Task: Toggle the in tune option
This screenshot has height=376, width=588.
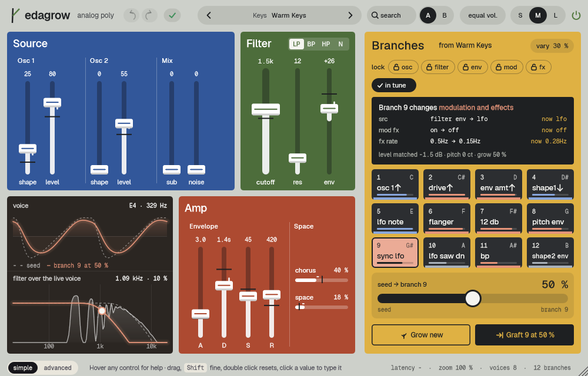Action: [394, 85]
